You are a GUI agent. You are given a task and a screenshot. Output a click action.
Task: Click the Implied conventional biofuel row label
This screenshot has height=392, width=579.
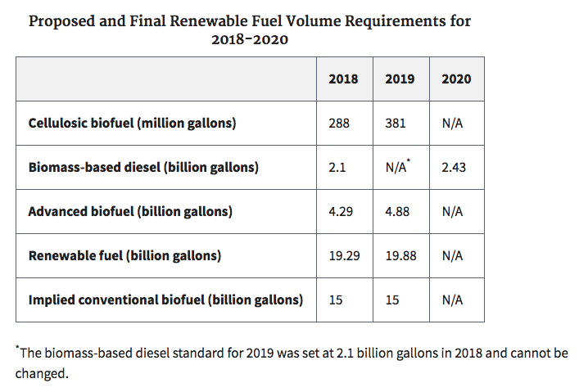165,300
